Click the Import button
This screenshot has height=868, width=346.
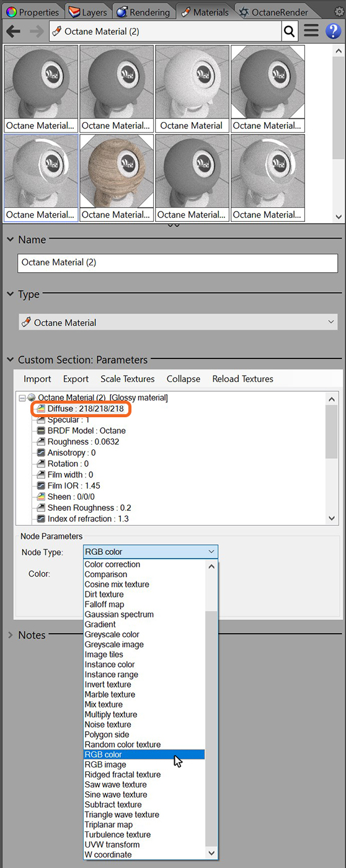tap(37, 379)
